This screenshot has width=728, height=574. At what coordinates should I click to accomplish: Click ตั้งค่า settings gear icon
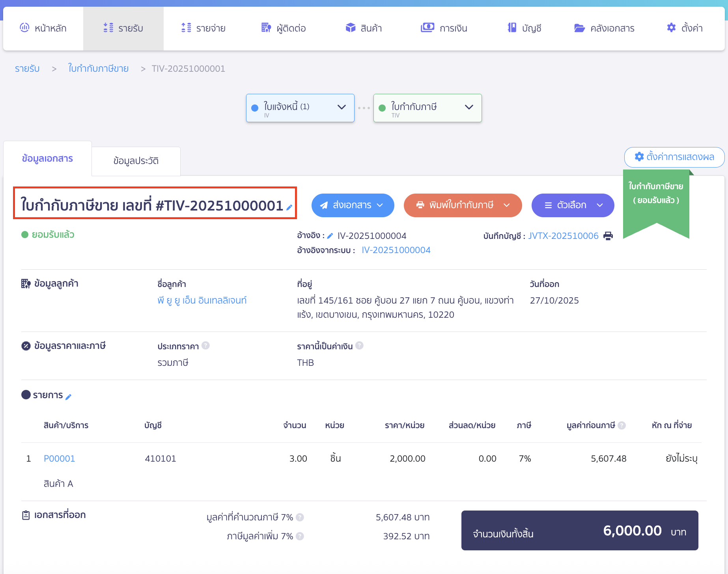coord(671,28)
